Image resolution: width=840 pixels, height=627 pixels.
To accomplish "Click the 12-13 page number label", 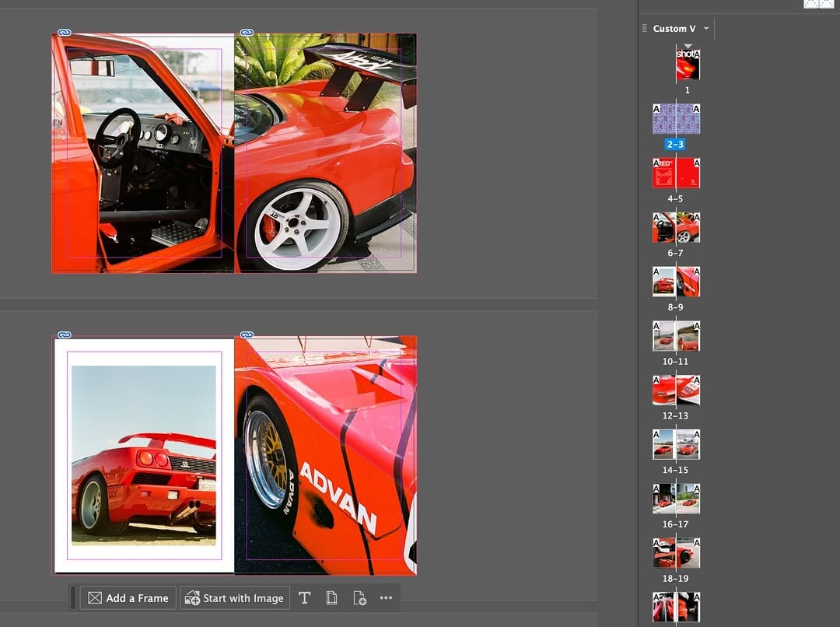I will (x=675, y=415).
